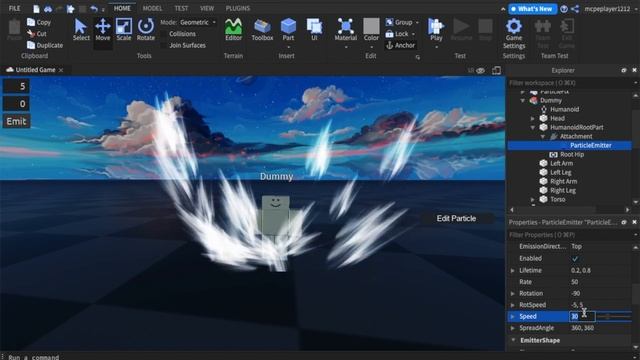Expand the Lifetime property
This screenshot has height=360, width=640.
513,270
